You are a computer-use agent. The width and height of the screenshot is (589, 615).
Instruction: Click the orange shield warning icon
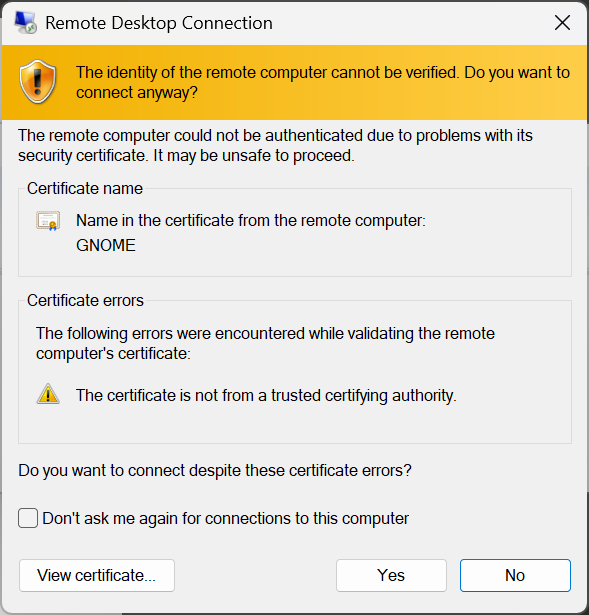38,82
